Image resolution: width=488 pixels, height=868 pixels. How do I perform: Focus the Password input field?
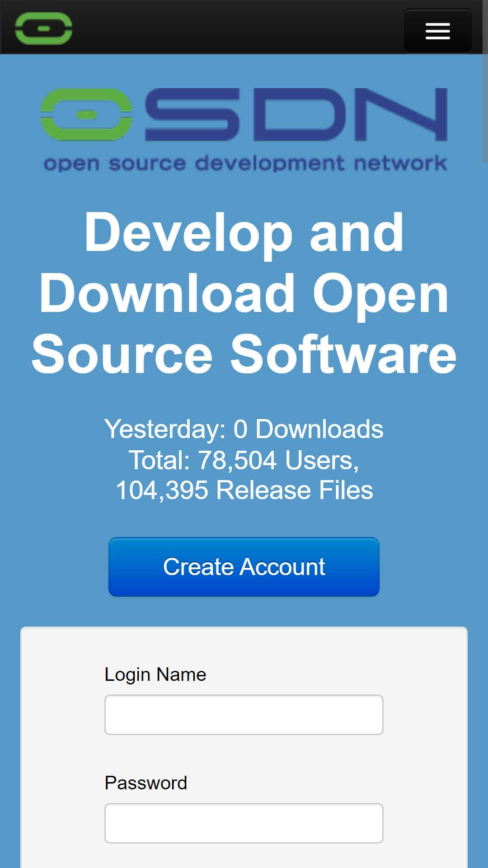[244, 823]
